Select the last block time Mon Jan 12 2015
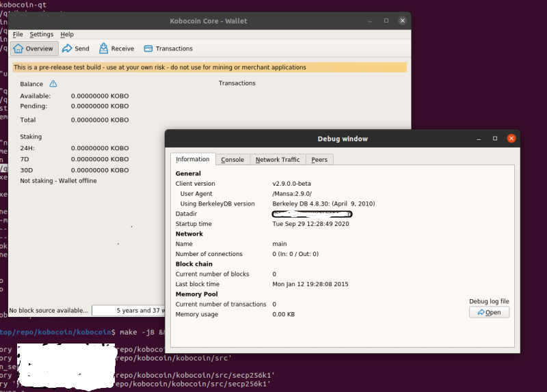Viewport: 547px width, 392px height. [x=310, y=284]
